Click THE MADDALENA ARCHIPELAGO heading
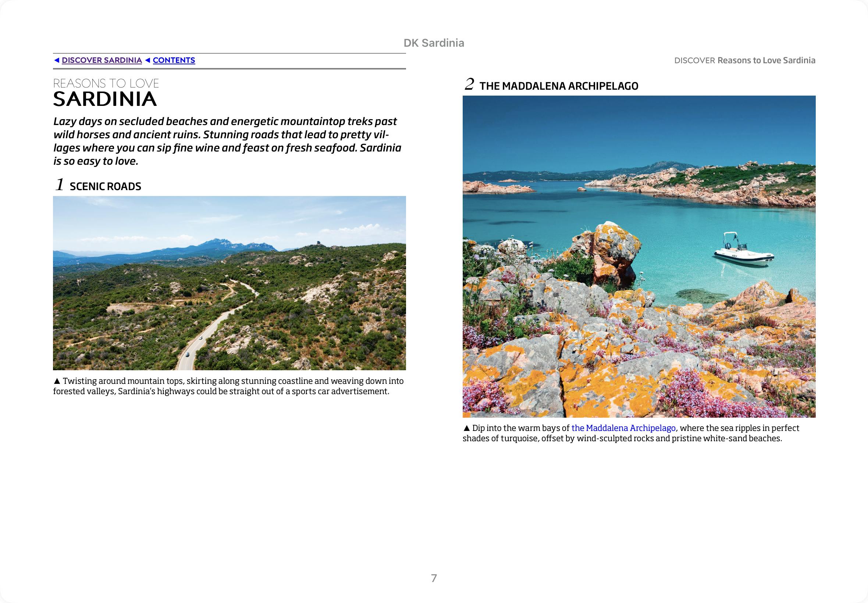This screenshot has width=868, height=603. (x=559, y=86)
